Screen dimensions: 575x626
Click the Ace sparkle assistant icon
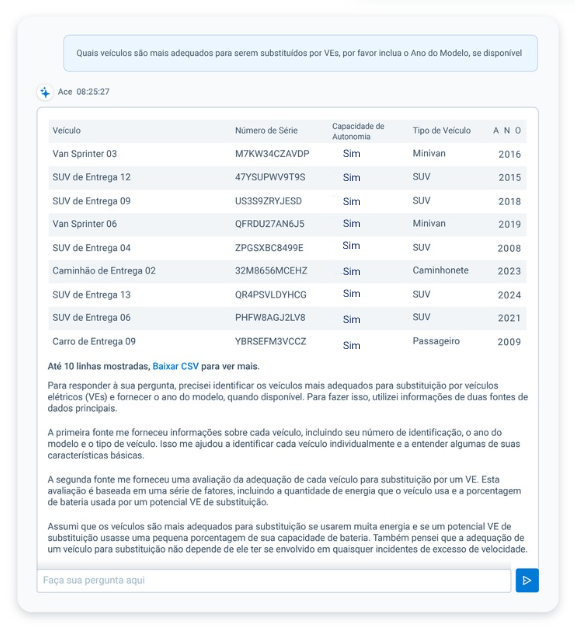pos(45,92)
